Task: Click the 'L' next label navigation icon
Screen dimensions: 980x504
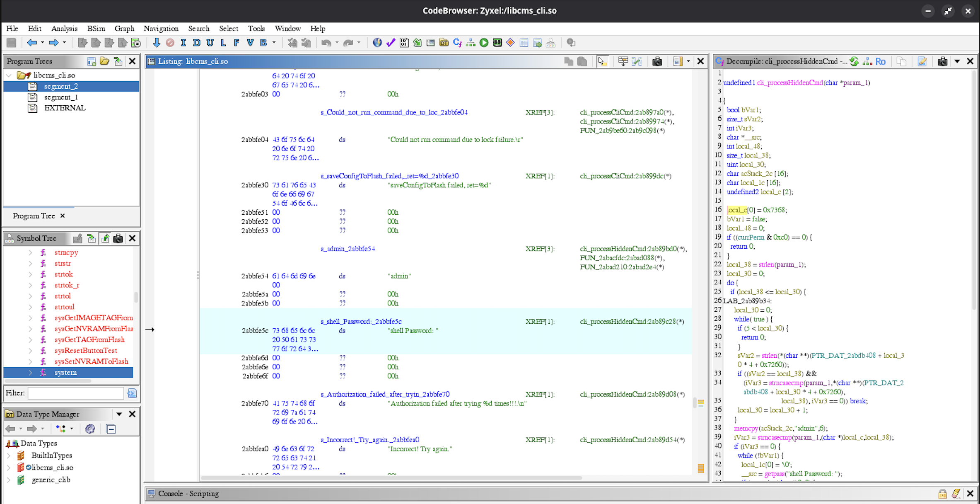Action: point(223,43)
